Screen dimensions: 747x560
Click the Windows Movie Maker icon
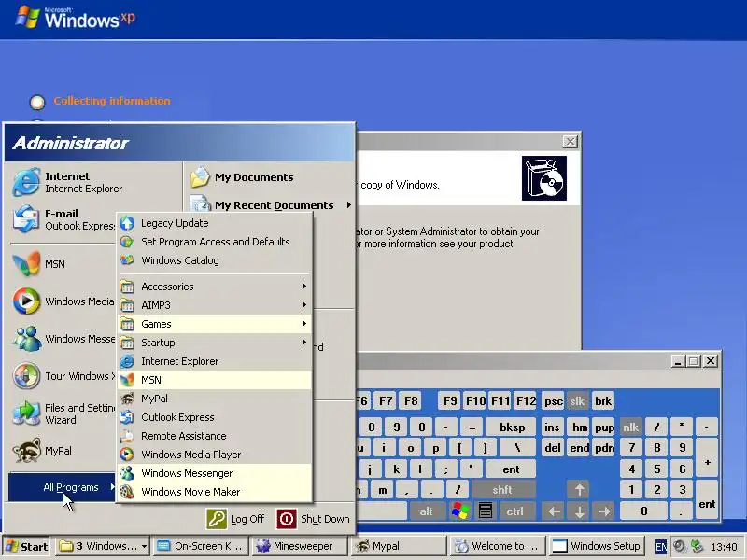[x=127, y=492]
